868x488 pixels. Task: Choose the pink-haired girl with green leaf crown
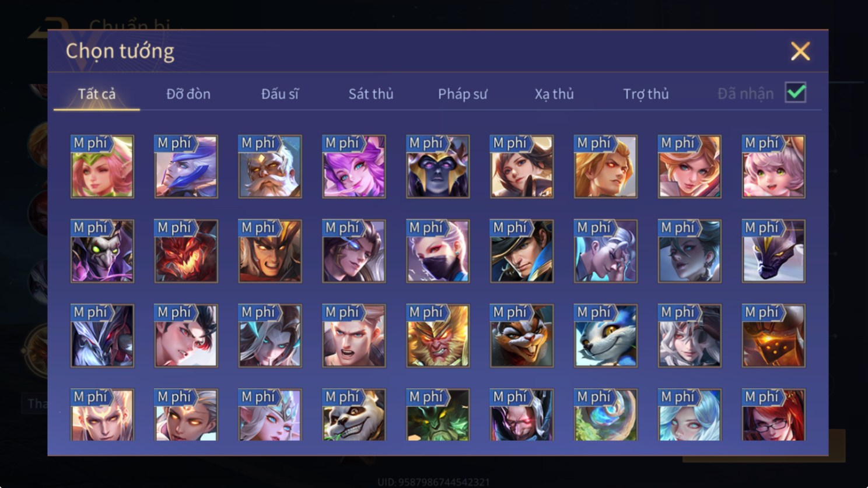(102, 167)
